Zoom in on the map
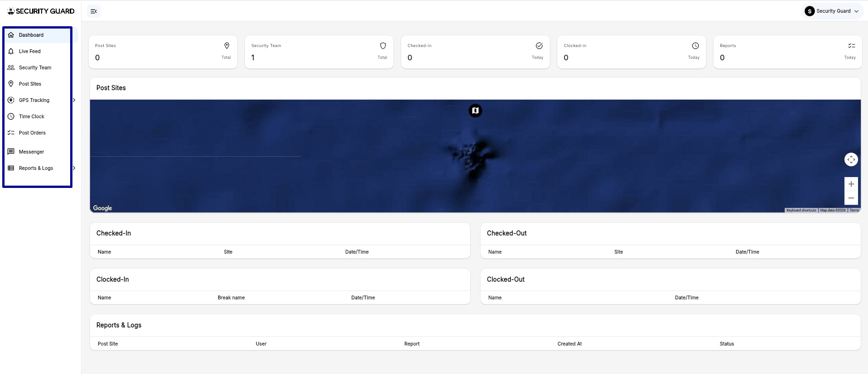The width and height of the screenshot is (868, 374). pos(851,184)
